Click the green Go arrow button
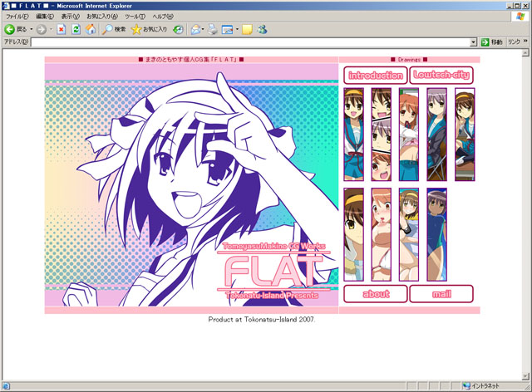The height and width of the screenshot is (392, 532). [485, 42]
